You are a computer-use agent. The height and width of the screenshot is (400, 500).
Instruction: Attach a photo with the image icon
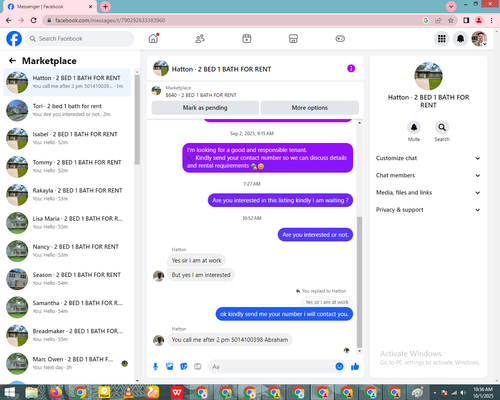(x=170, y=367)
